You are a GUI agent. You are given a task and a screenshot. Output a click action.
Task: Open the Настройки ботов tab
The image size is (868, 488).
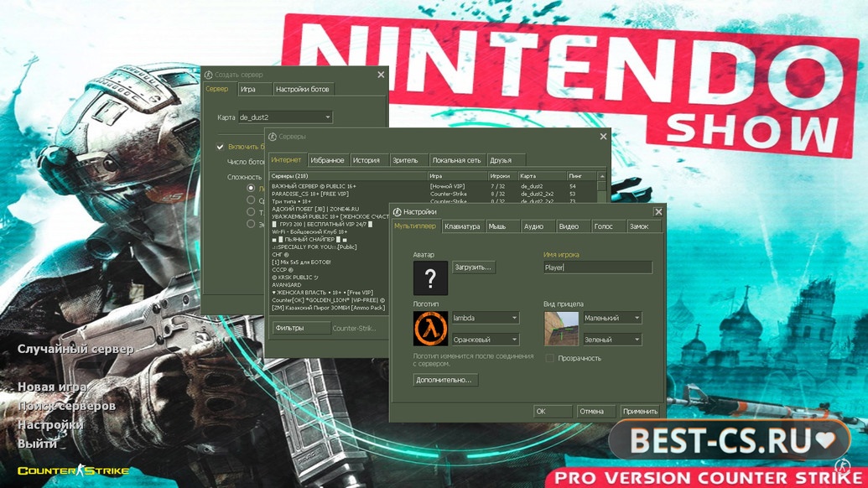(304, 89)
